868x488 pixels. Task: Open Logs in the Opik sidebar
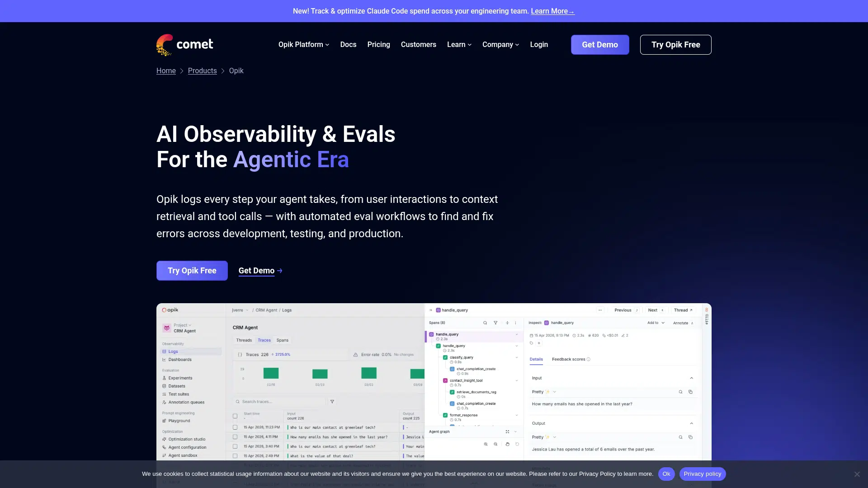pyautogui.click(x=191, y=352)
